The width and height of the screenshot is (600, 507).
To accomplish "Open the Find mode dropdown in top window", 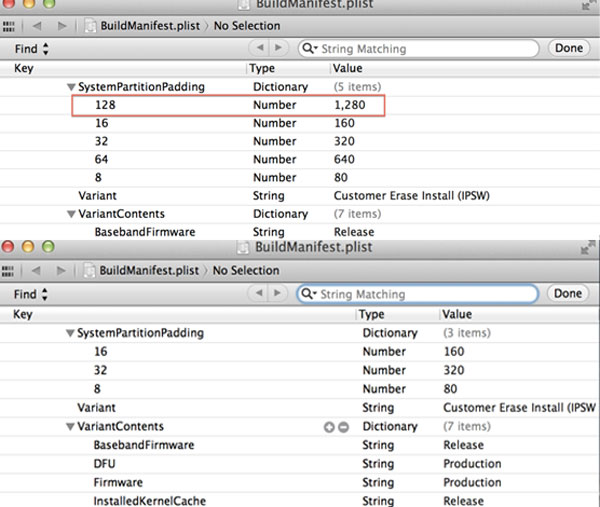I will click(x=32, y=48).
